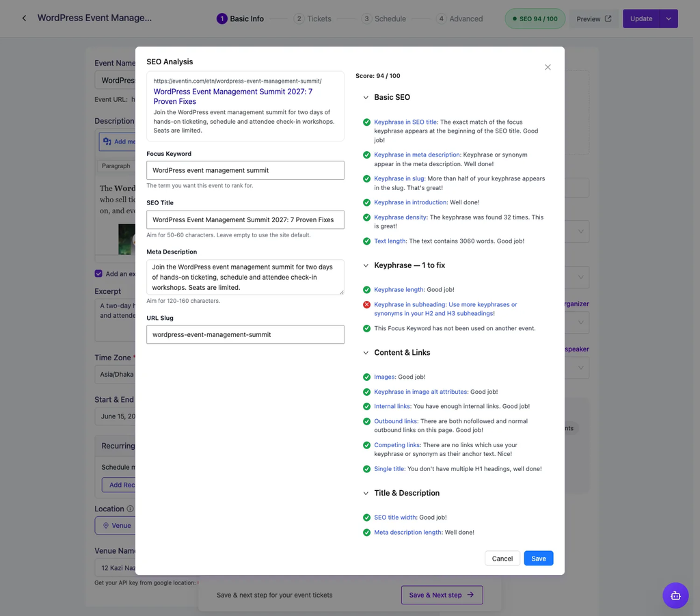Click the Score: 94 / 100 text
This screenshot has height=616, width=700.
click(x=377, y=76)
